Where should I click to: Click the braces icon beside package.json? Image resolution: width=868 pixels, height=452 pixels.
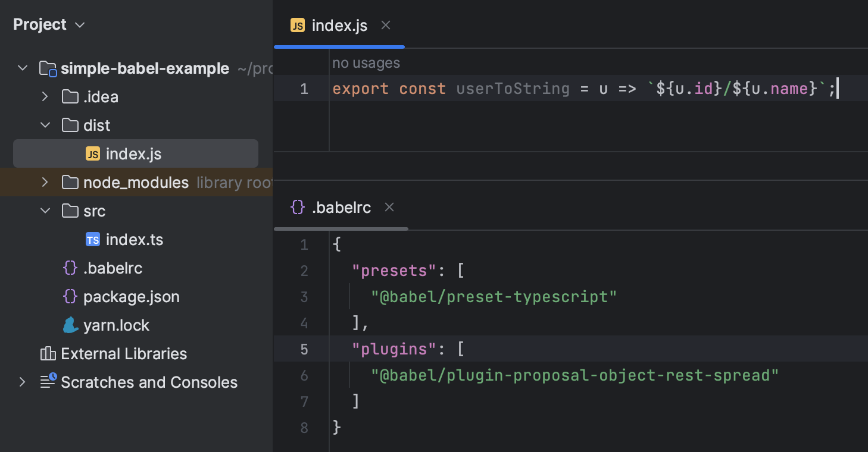pos(70,296)
